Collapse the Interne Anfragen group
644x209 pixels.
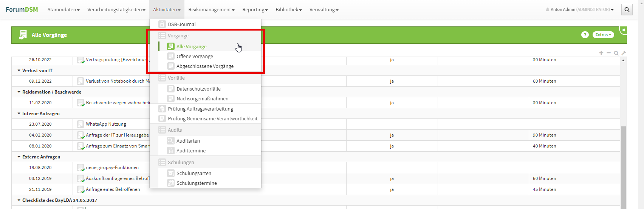pos(19,114)
